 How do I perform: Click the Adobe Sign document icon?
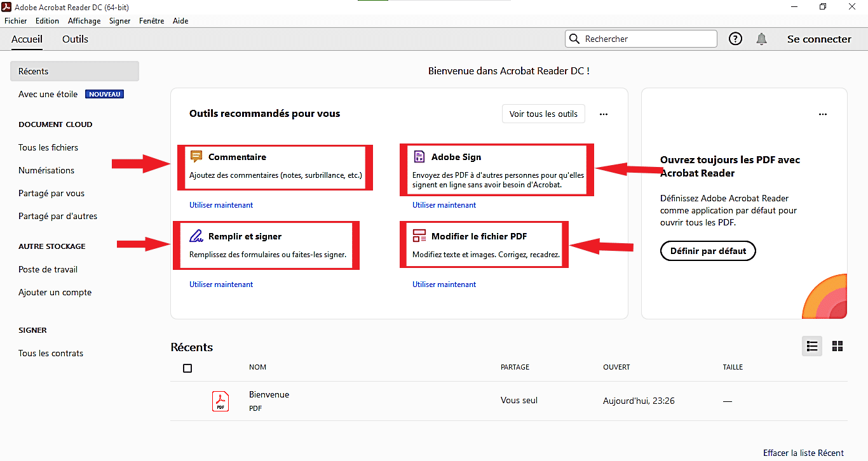coord(419,156)
